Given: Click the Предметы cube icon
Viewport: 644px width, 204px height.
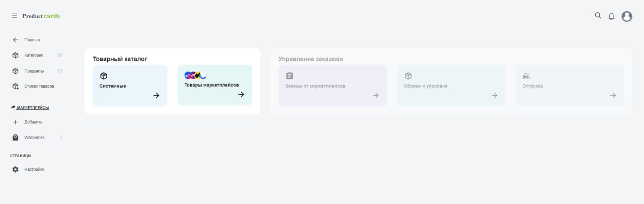Looking at the screenshot, I should (x=16, y=71).
